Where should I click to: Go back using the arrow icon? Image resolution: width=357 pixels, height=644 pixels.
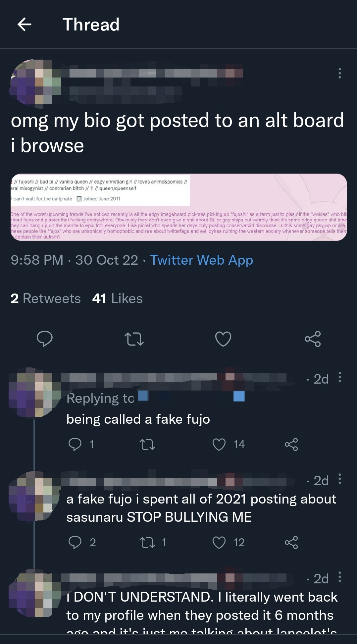point(25,25)
